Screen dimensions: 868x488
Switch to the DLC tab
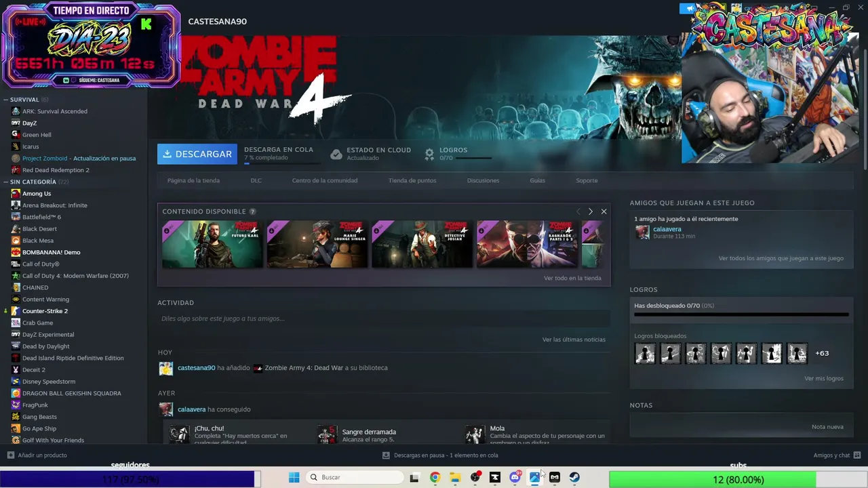[x=256, y=180]
